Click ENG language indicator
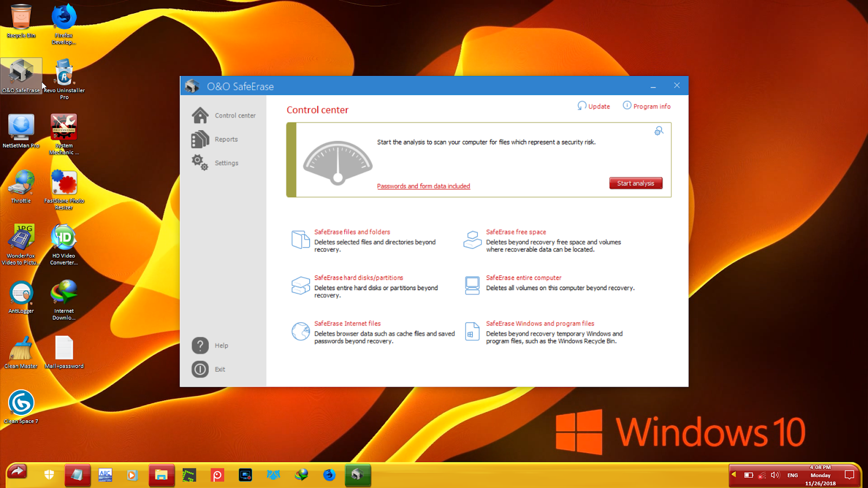The width and height of the screenshot is (868, 488). (x=793, y=475)
